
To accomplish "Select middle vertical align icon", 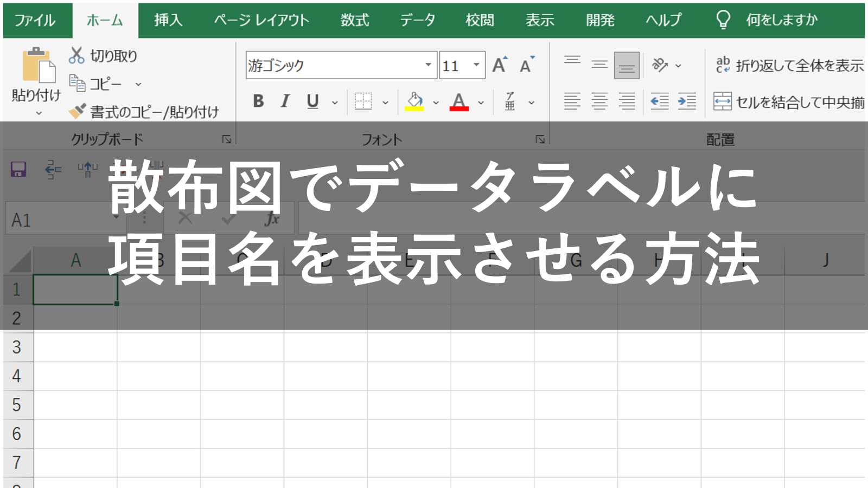I will [x=599, y=65].
